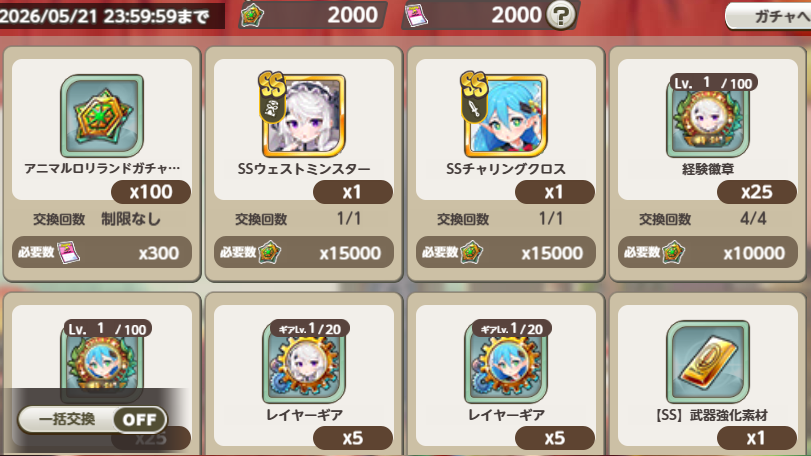Select the アニマルロリランドガチャ medal icon

(x=102, y=116)
